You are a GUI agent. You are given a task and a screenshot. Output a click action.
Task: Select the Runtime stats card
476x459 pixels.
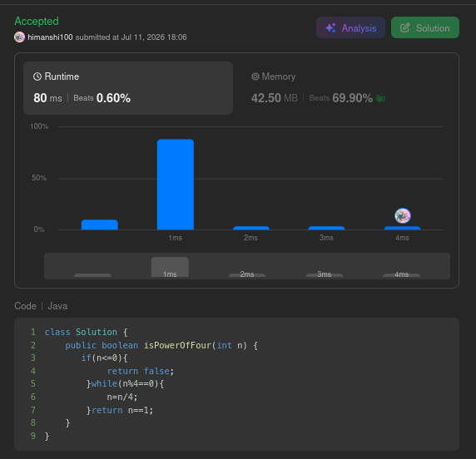coord(128,88)
